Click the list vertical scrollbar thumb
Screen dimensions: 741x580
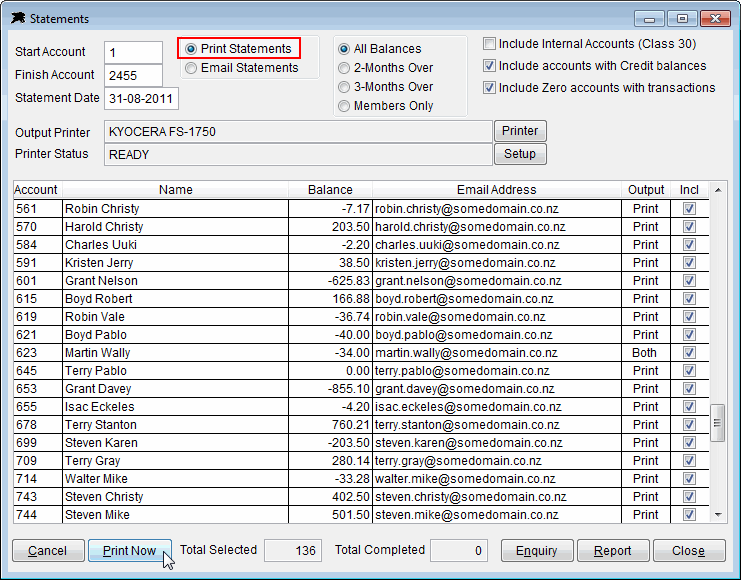pyautogui.click(x=718, y=423)
